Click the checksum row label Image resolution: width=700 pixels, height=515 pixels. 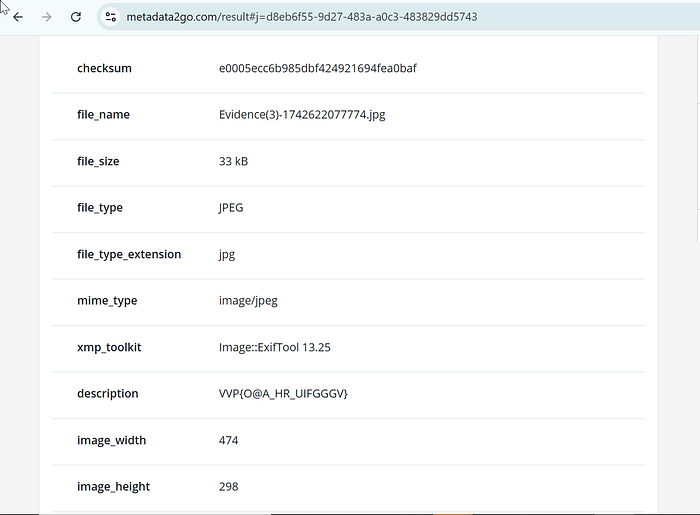(104, 68)
